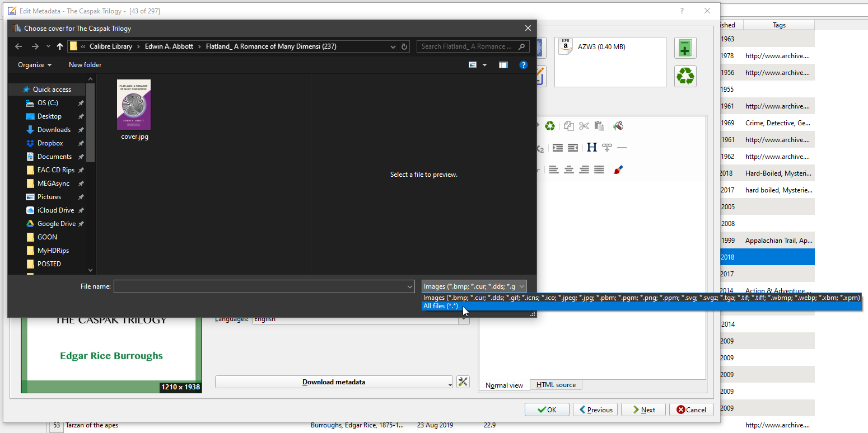Change the file view layout icon
Image resolution: width=868 pixels, height=433 pixels.
tap(473, 65)
